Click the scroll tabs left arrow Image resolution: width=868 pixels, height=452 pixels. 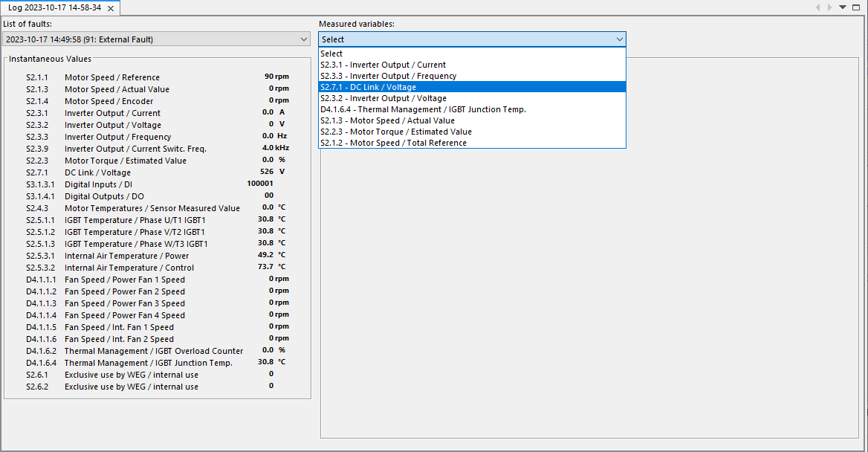(818, 7)
